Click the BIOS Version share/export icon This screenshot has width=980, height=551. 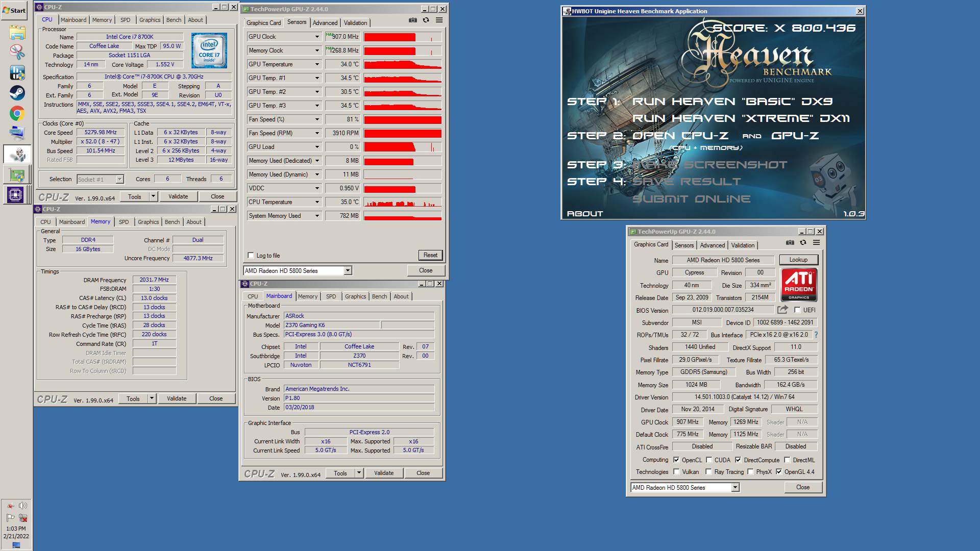click(782, 310)
